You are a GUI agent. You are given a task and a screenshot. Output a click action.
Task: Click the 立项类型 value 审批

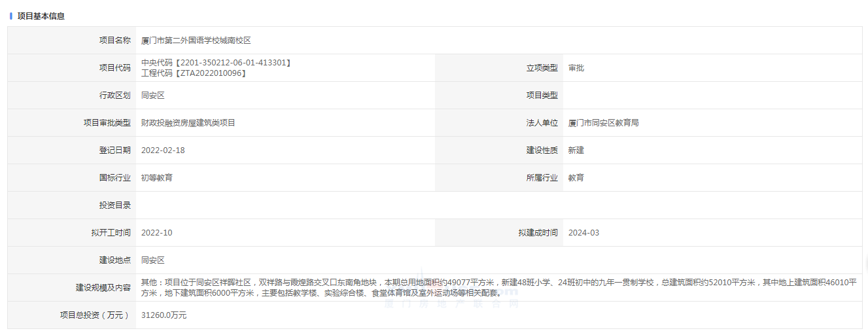pyautogui.click(x=576, y=68)
